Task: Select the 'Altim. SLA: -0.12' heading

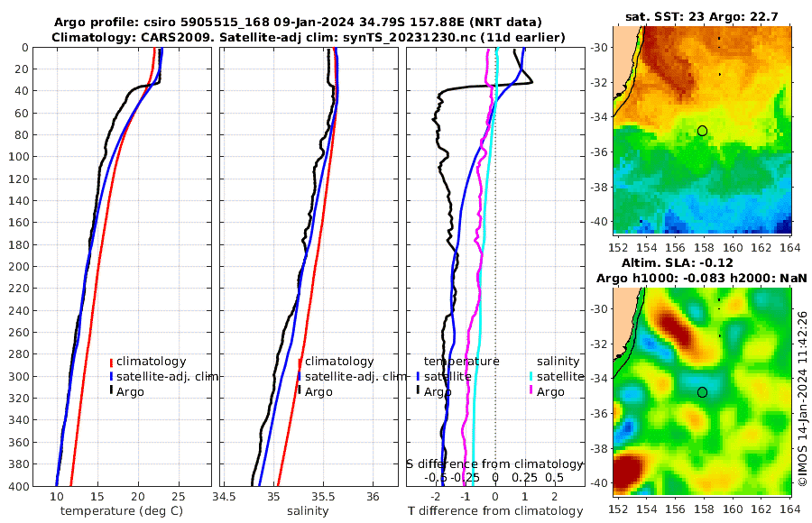Action: point(678,262)
